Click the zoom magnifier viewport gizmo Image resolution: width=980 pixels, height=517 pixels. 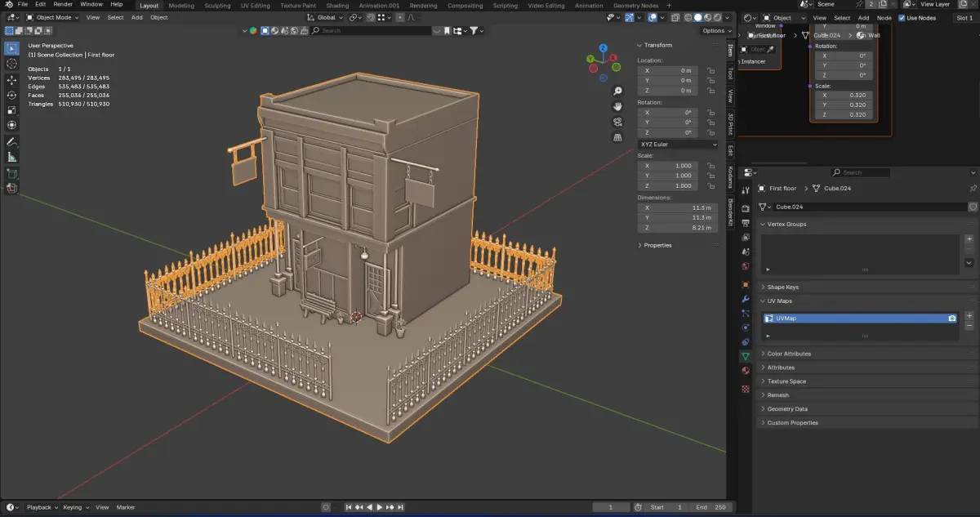(x=618, y=91)
